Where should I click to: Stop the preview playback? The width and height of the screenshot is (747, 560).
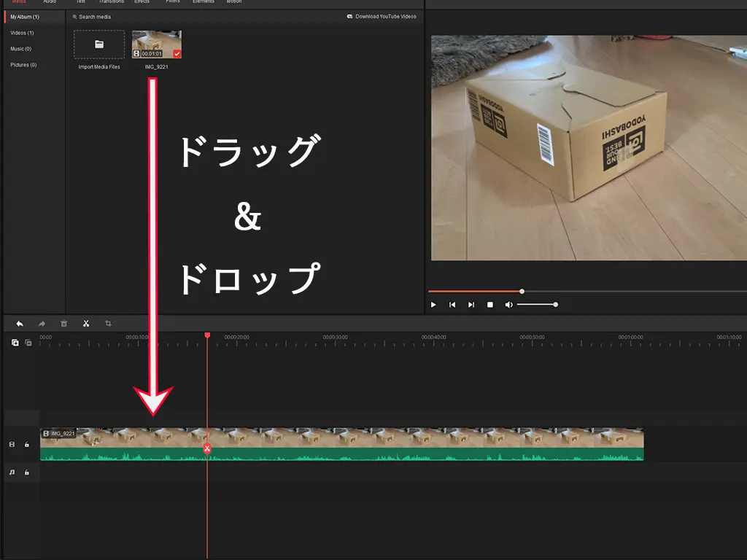tap(489, 305)
